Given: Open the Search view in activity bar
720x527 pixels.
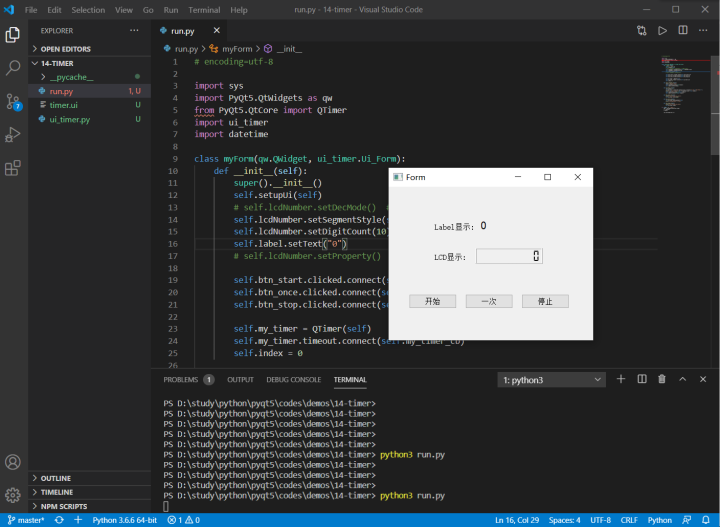Looking at the screenshot, I should click(13, 67).
